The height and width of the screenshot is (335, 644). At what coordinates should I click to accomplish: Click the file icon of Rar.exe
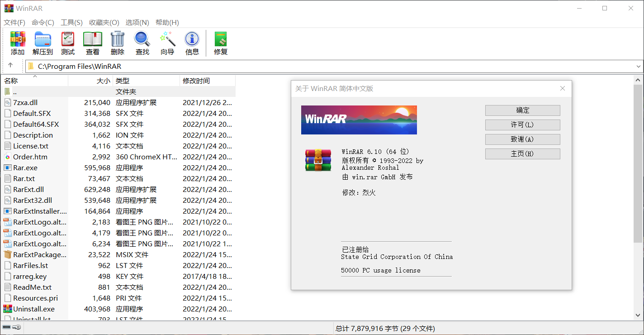pyautogui.click(x=7, y=168)
